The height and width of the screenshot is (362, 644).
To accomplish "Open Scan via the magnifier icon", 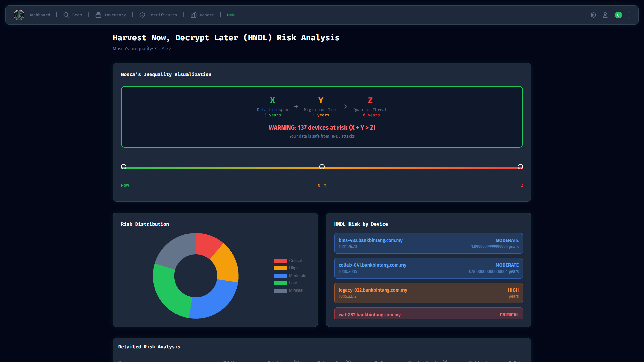I will coord(66,15).
